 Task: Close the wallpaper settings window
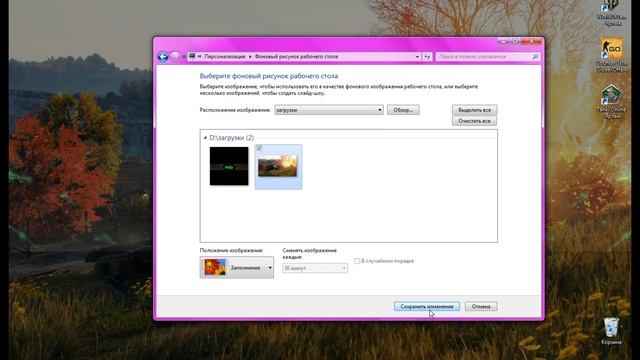point(532,41)
